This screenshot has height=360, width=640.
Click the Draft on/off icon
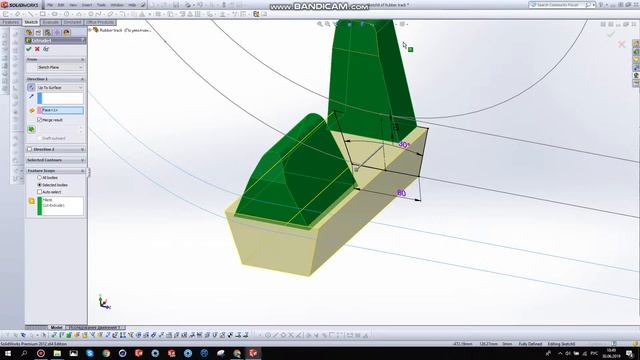click(x=31, y=129)
